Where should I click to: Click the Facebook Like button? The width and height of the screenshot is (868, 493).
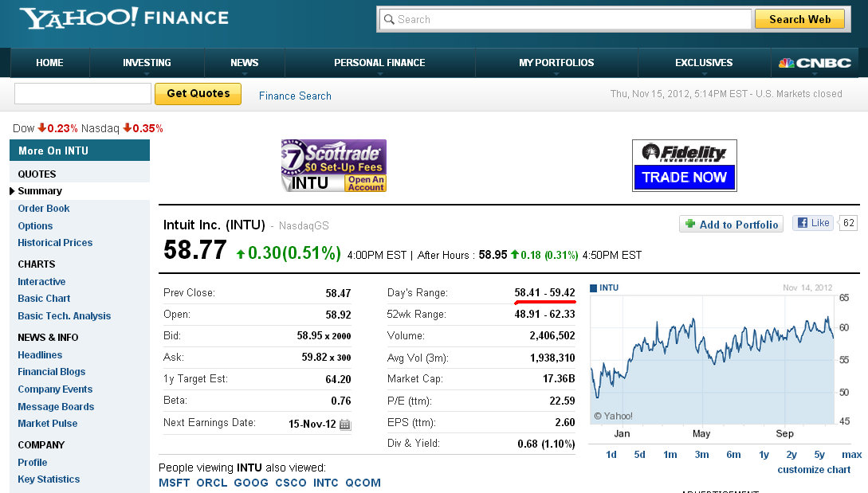click(813, 223)
